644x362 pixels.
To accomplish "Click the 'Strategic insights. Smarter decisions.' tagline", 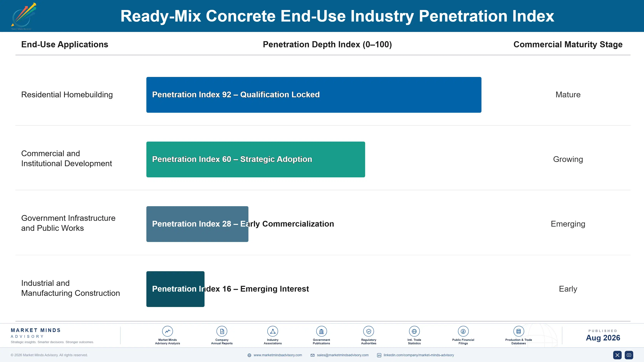I will tap(52, 342).
